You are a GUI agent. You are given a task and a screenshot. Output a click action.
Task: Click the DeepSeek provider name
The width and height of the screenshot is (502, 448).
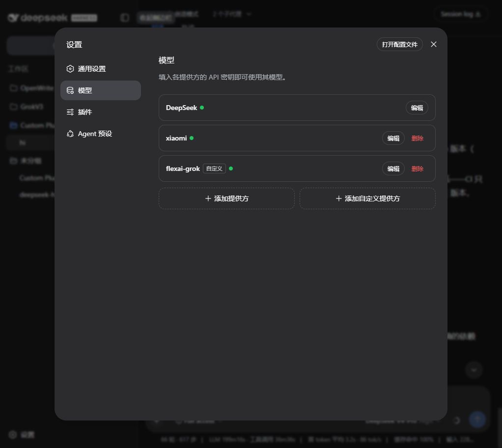(181, 108)
